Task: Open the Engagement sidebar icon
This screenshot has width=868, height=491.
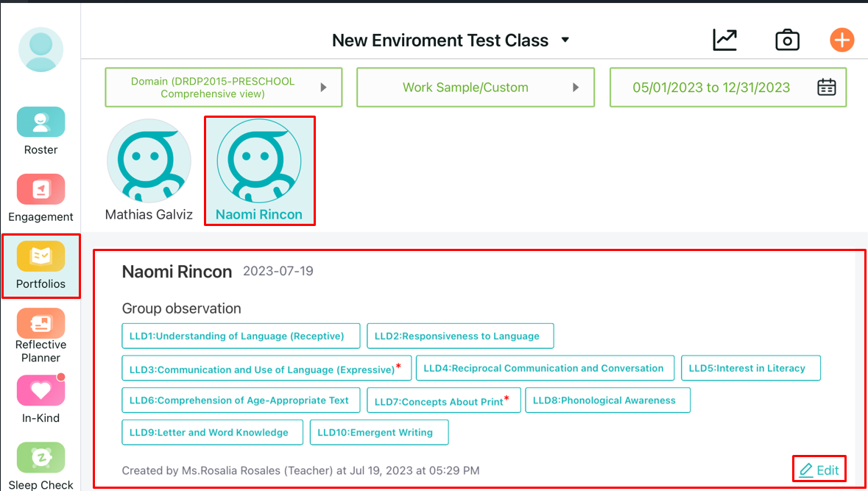Action: (x=40, y=190)
